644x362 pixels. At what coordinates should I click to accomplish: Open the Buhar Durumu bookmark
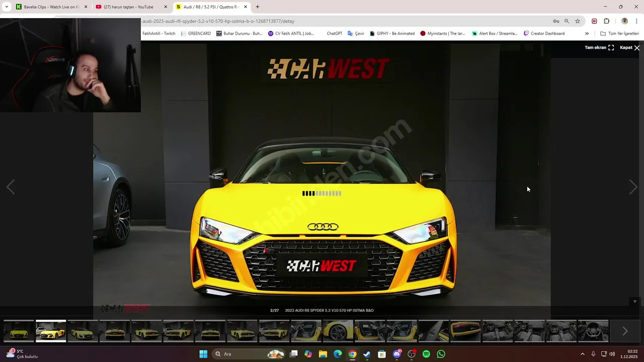pos(239,34)
